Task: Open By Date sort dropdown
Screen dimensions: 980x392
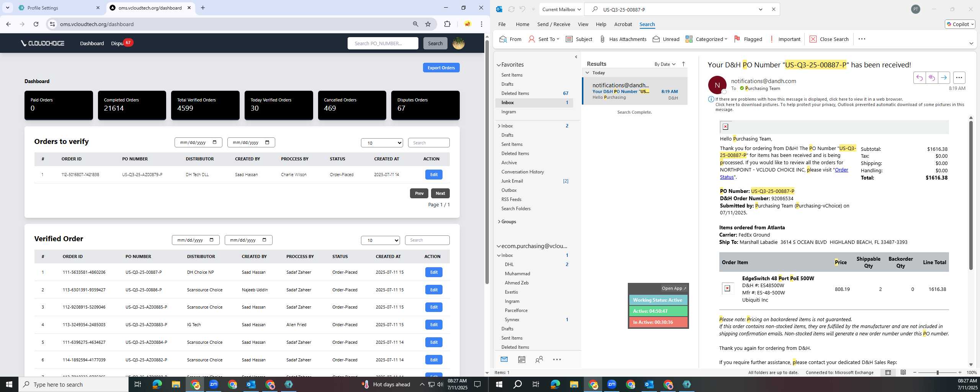Action: pos(665,64)
